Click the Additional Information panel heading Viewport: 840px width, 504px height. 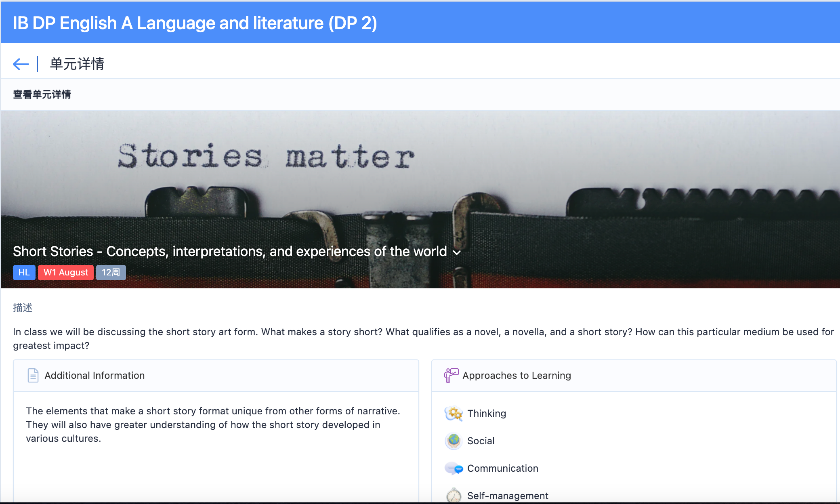pos(94,376)
